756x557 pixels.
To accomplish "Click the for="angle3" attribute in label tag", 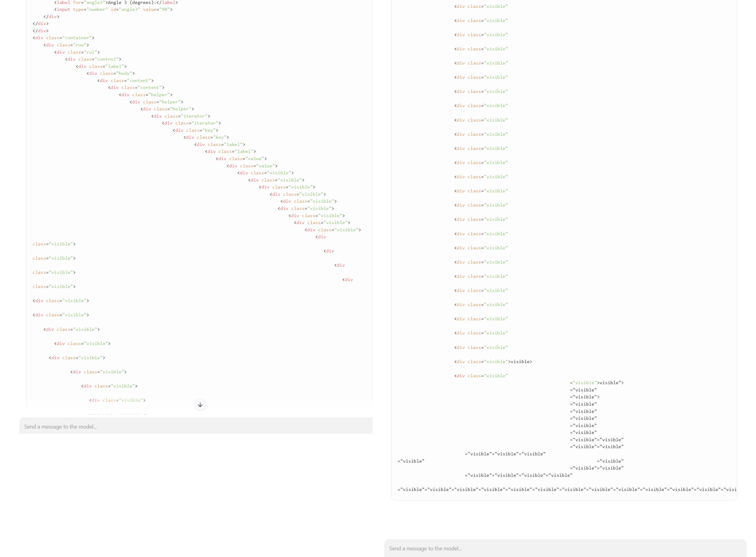I will (89, 2).
